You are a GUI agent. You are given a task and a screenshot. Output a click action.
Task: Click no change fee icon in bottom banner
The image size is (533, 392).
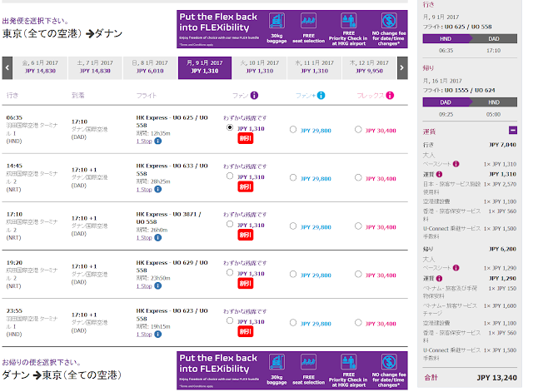click(x=389, y=362)
